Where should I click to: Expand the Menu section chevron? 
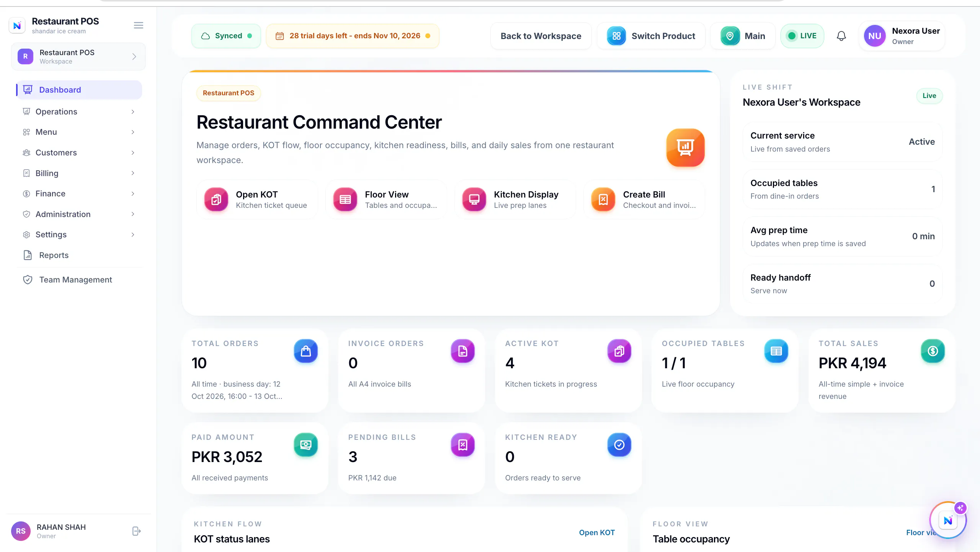(x=132, y=132)
